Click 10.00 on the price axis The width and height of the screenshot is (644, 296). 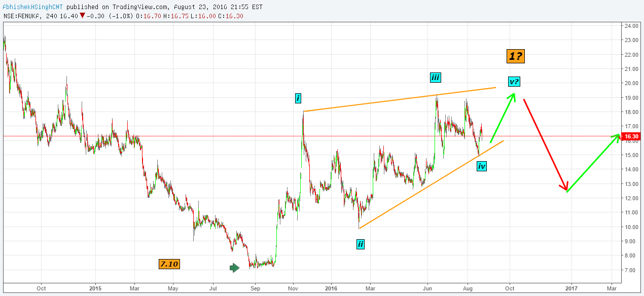pos(631,227)
